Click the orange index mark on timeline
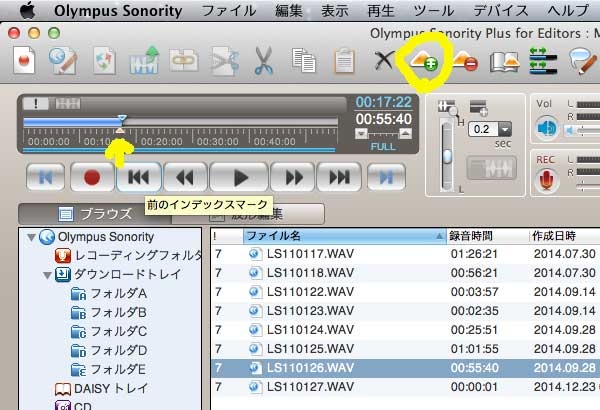600x410 pixels. point(120,131)
